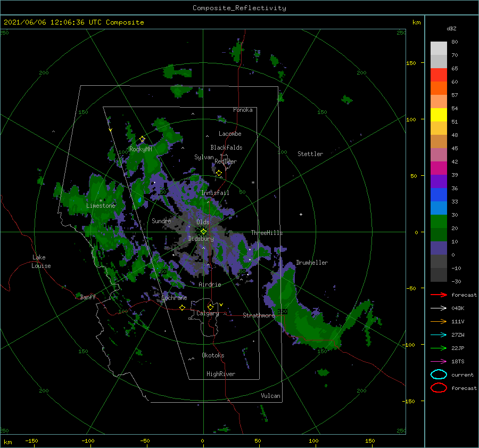479x448 pixels.
Task: Click the small blue high-reflectivity cell east of Limestone
Action: tap(139, 200)
